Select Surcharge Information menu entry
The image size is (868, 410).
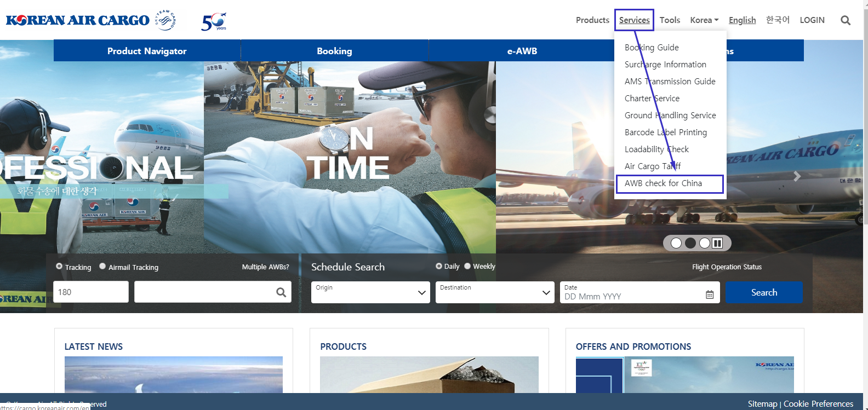pos(665,65)
